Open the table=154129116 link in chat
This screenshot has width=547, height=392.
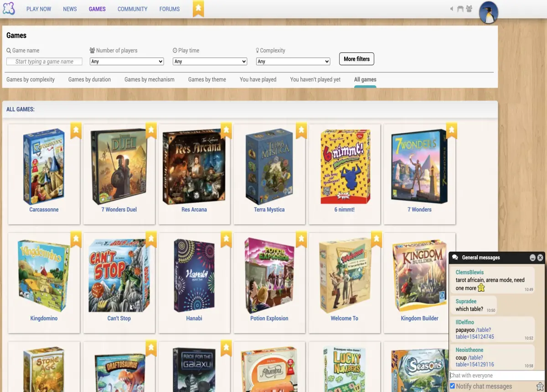(x=475, y=365)
